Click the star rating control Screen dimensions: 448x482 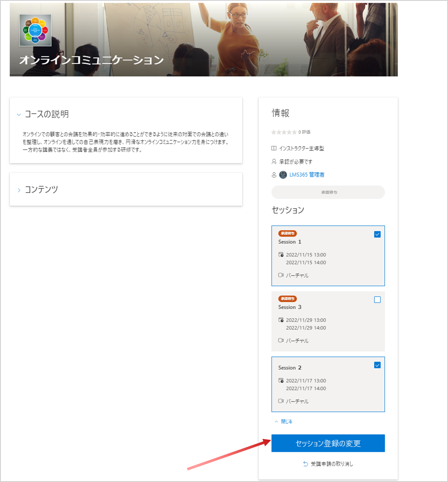pyautogui.click(x=284, y=132)
